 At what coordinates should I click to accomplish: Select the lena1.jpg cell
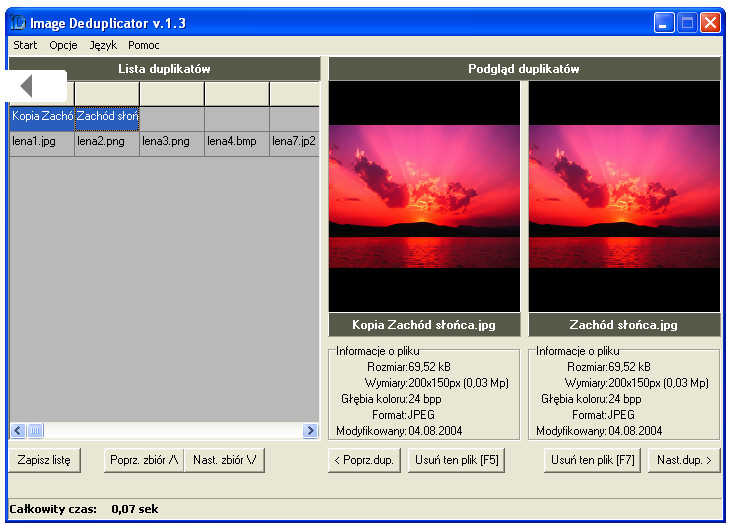coord(42,144)
